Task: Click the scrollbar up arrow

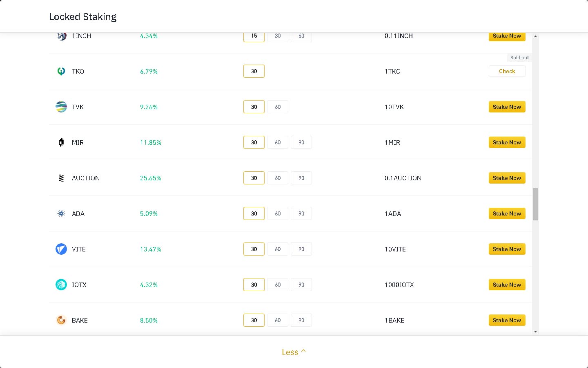Action: coord(535,36)
